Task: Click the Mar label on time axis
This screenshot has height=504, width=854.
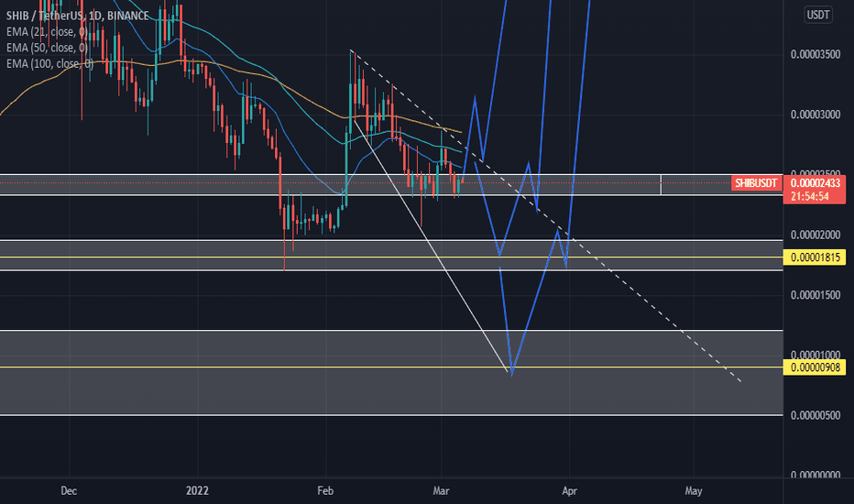Action: [x=441, y=491]
